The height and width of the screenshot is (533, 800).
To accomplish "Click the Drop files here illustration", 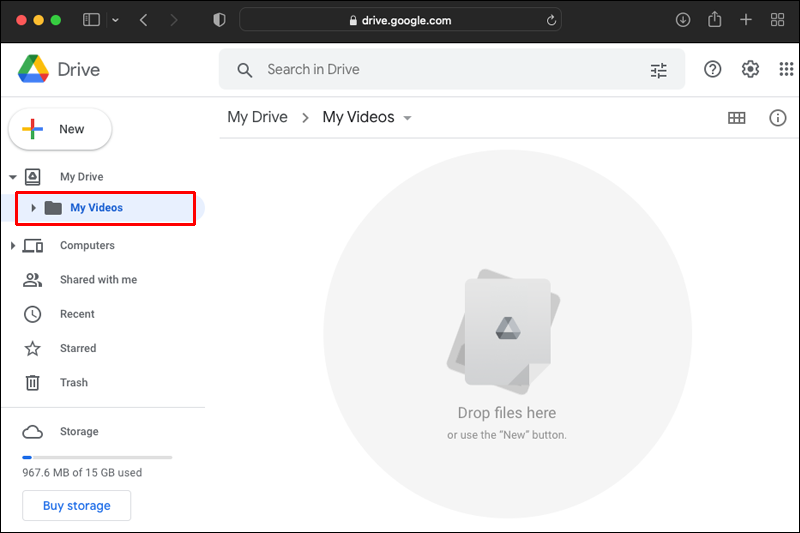I will tap(504, 332).
